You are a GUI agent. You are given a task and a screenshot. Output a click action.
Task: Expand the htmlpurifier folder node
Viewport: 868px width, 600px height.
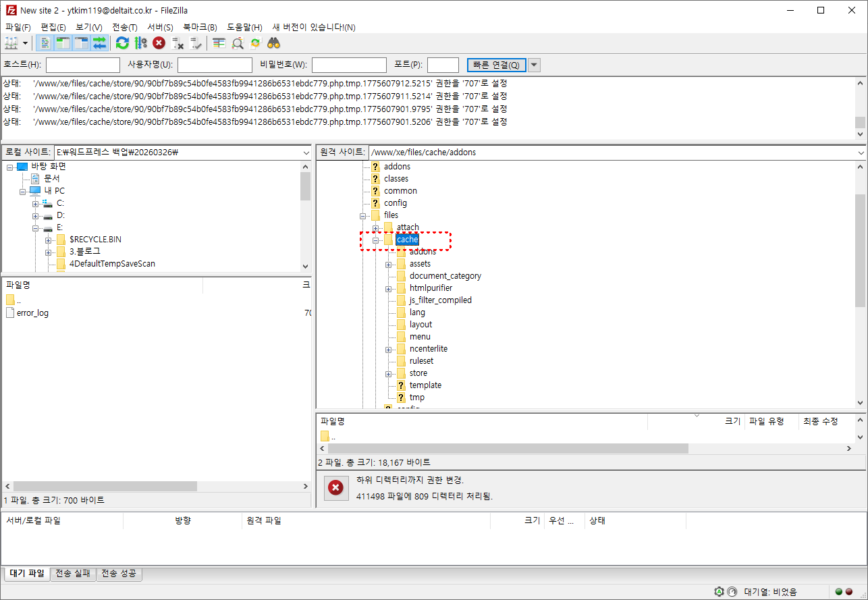(x=389, y=288)
